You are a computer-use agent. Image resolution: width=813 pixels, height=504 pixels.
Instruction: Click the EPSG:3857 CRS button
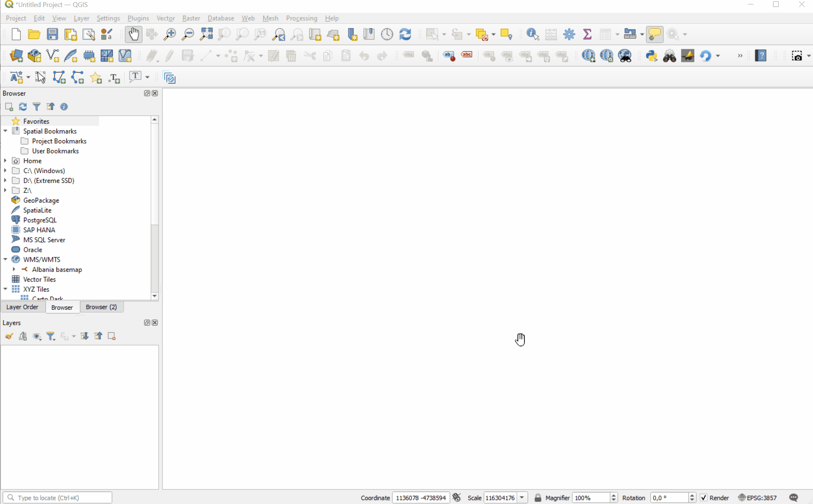point(757,498)
